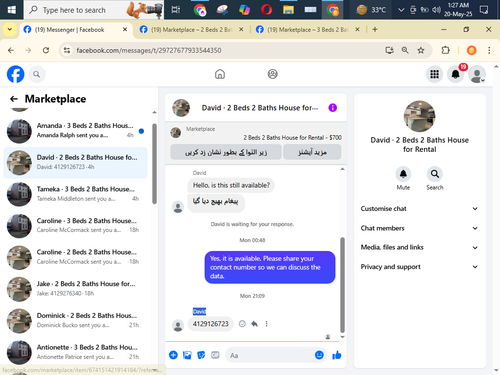Click the large David profile picture in right panel
The width and height of the screenshot is (500, 375).
pos(419,116)
